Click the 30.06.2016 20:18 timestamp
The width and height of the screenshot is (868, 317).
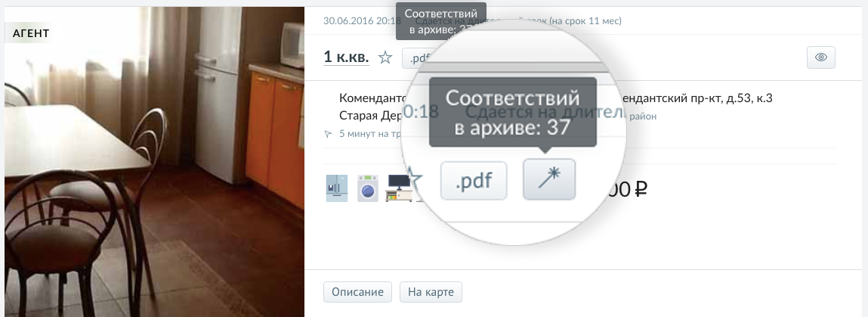tap(362, 21)
